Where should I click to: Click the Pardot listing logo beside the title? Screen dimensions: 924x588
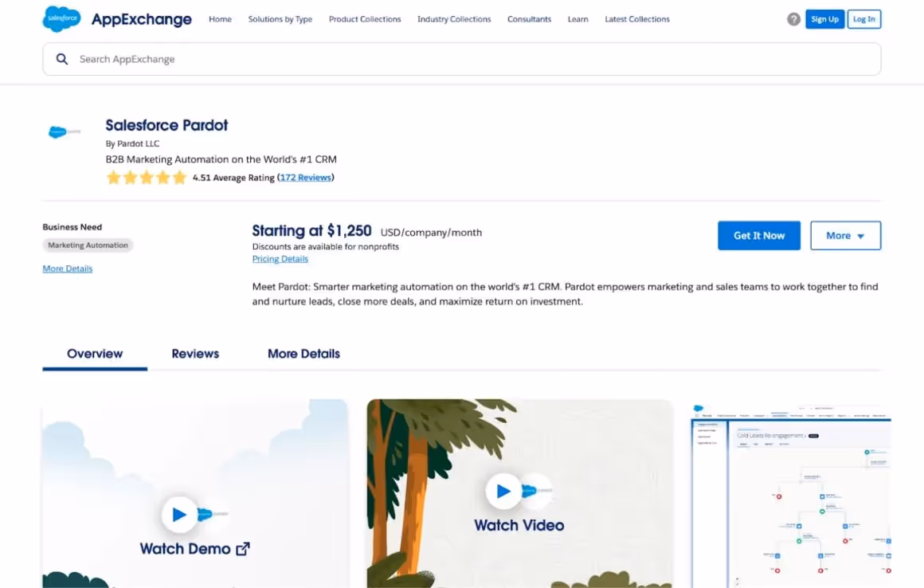pos(65,131)
